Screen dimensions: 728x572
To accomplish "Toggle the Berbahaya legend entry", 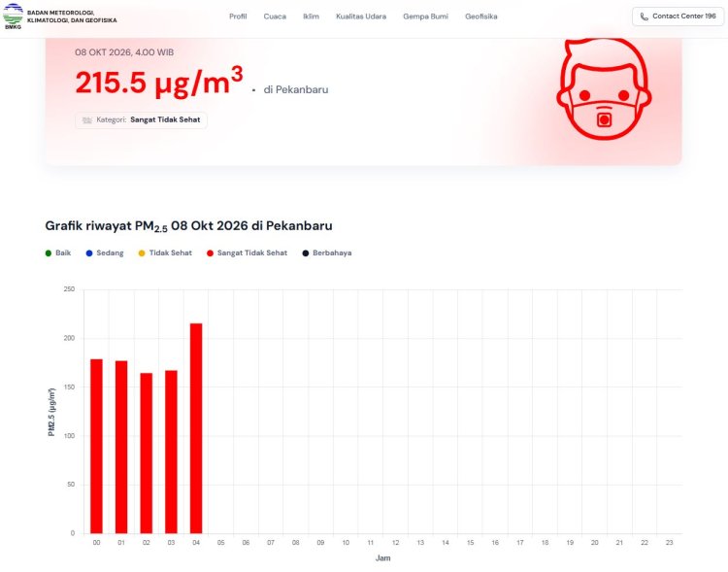I will point(327,253).
